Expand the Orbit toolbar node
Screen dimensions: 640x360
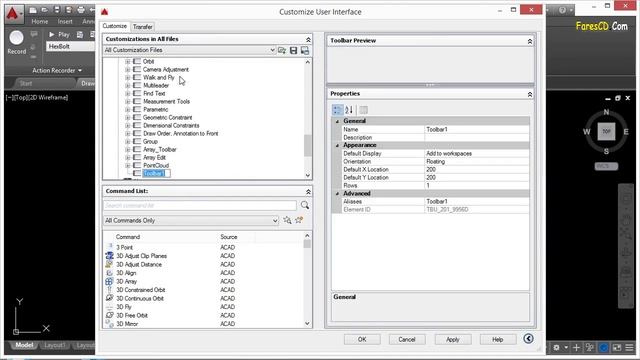tap(127, 62)
